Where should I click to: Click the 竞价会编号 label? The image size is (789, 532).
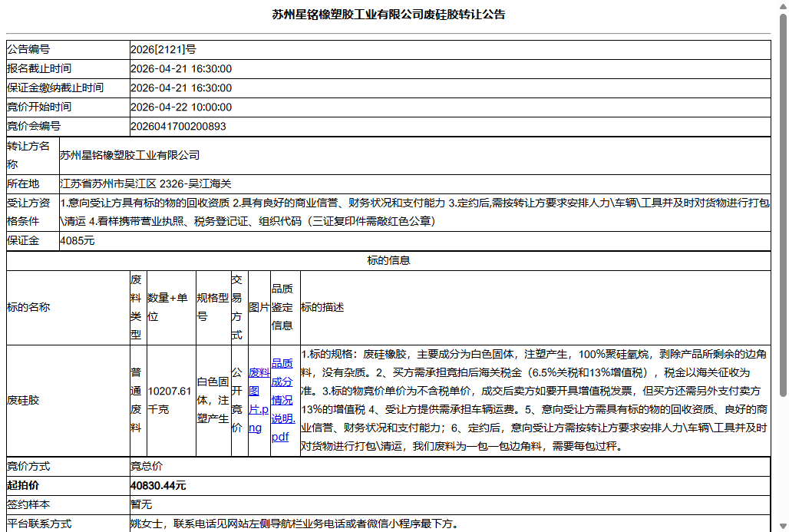point(33,126)
